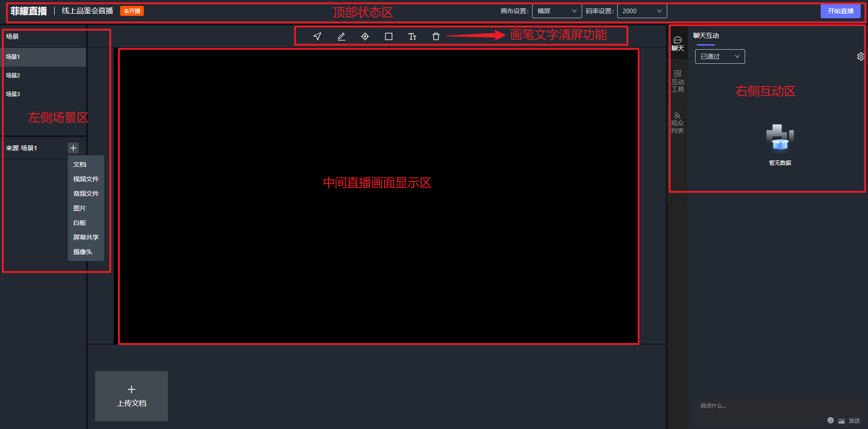
Task: Open the emoji picker in chat
Action: tap(830, 420)
